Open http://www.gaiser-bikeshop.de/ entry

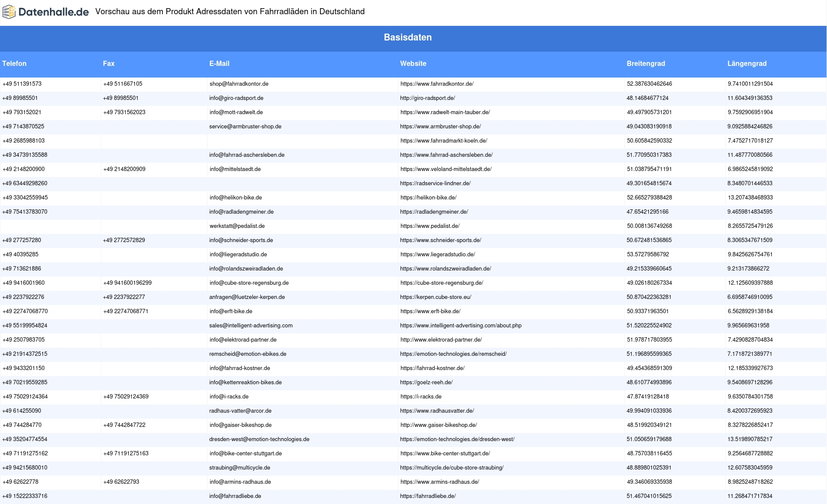tap(439, 425)
